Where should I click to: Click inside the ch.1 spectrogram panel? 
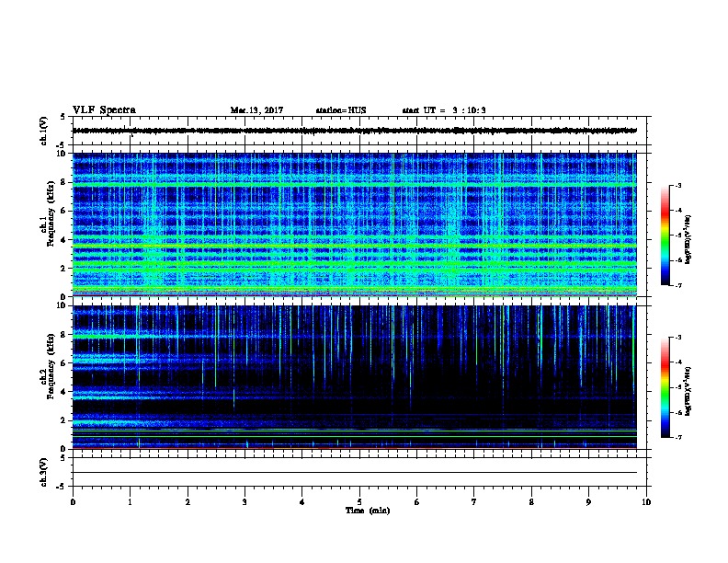coord(355,224)
